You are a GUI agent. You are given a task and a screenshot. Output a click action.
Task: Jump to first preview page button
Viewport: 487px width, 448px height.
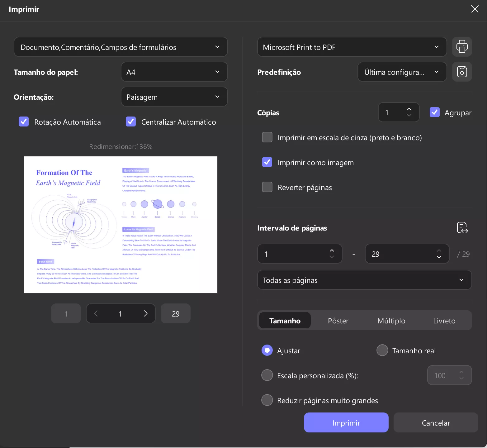[x=66, y=313]
